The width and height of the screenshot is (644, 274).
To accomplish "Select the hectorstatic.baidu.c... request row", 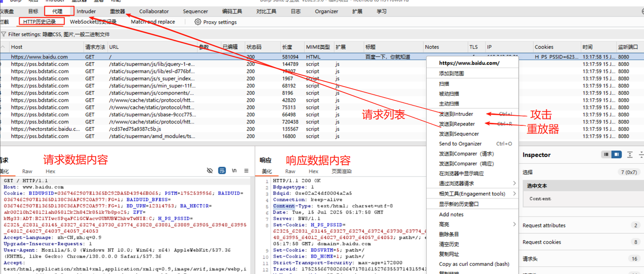I will [x=45, y=129].
